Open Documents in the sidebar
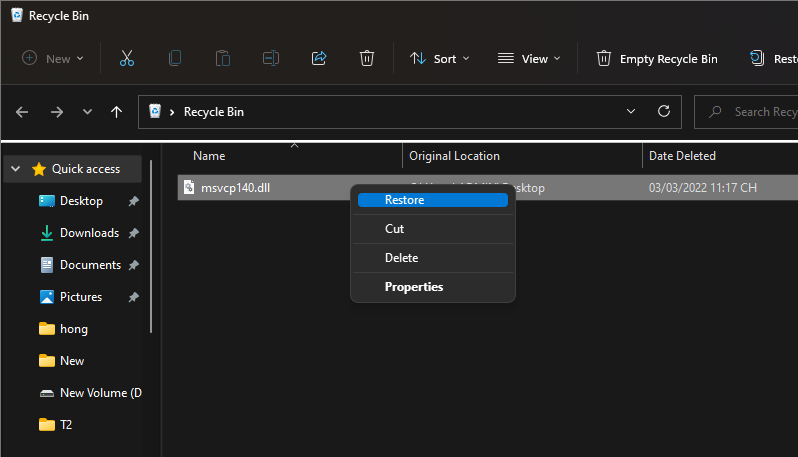This screenshot has height=457, width=798. [x=91, y=265]
